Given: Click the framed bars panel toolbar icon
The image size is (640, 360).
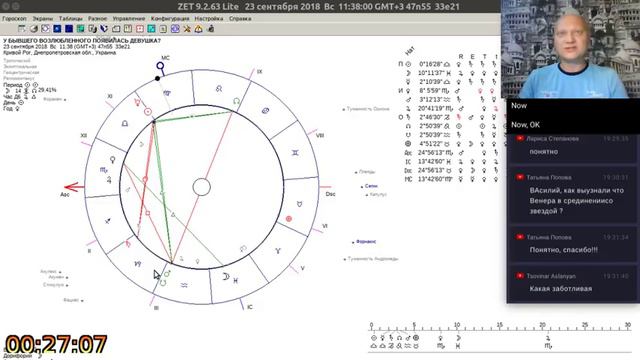Looking at the screenshot, I should (128, 29).
